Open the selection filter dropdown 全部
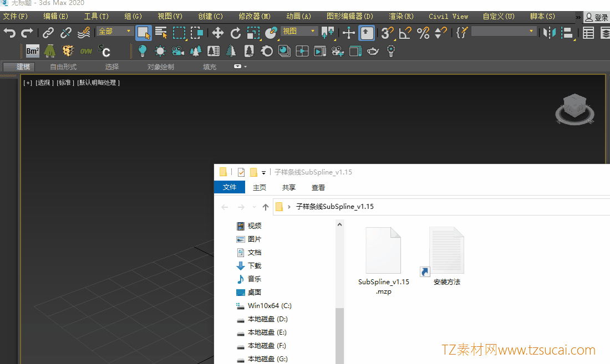This screenshot has width=610, height=364. pyautogui.click(x=115, y=31)
